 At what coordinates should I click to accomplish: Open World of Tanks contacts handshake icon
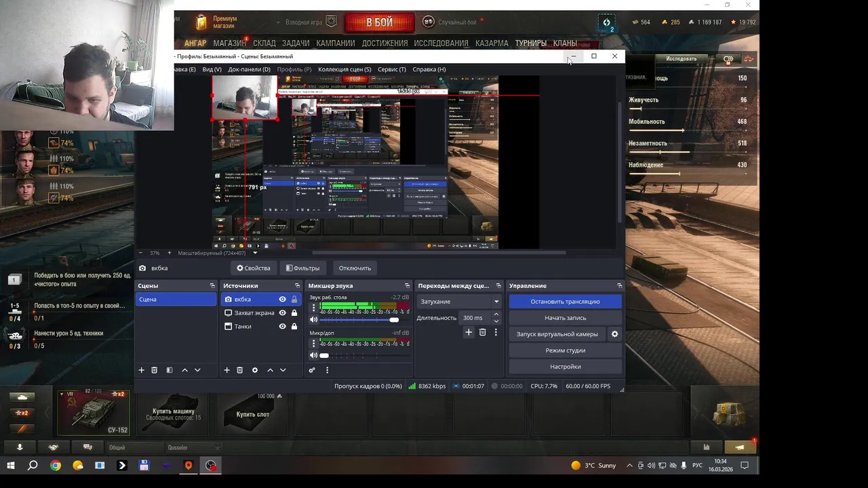[x=54, y=447]
